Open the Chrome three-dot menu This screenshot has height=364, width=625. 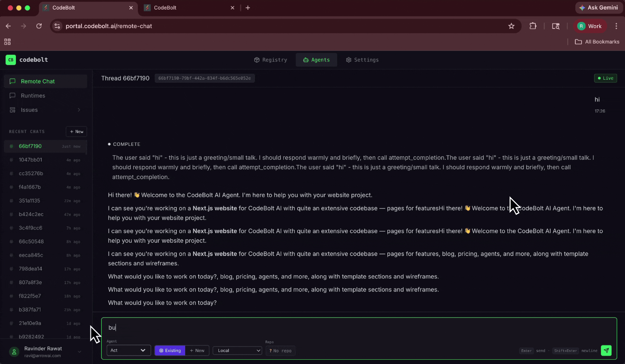616,26
